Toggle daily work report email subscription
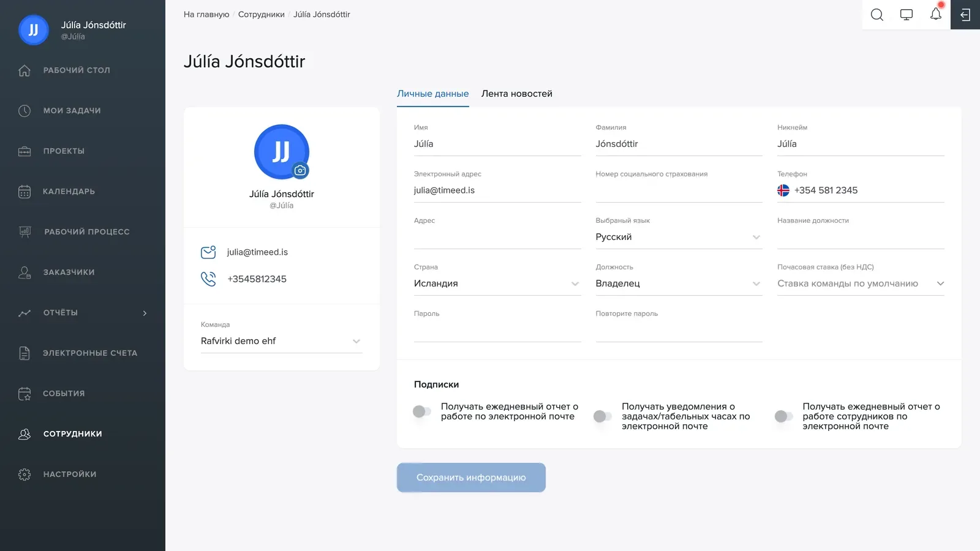Image resolution: width=980 pixels, height=551 pixels. (x=422, y=411)
